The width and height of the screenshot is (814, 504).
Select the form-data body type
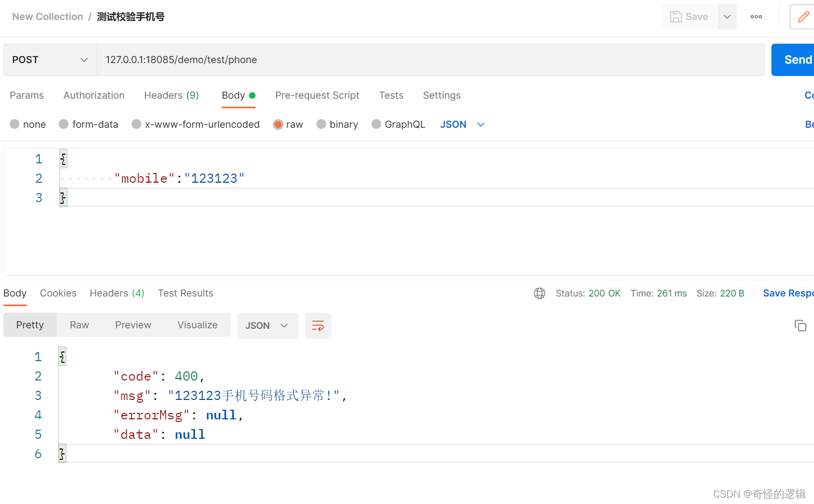[x=89, y=125]
